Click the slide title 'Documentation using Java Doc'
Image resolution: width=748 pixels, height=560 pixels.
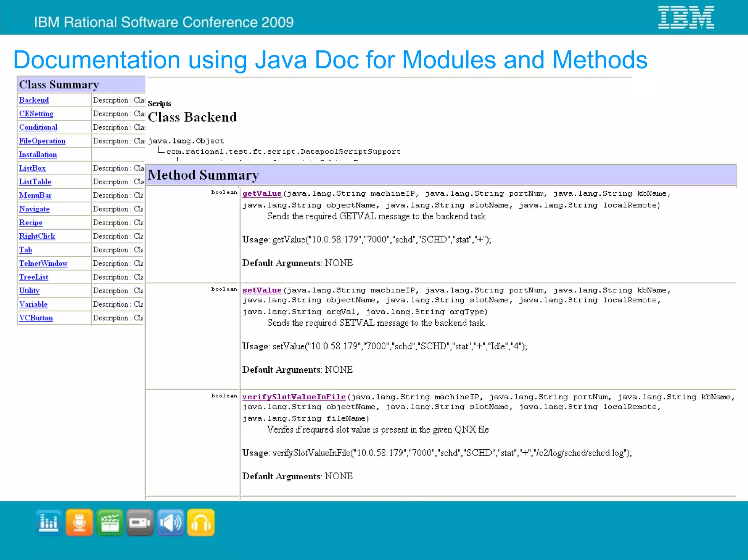(x=330, y=60)
